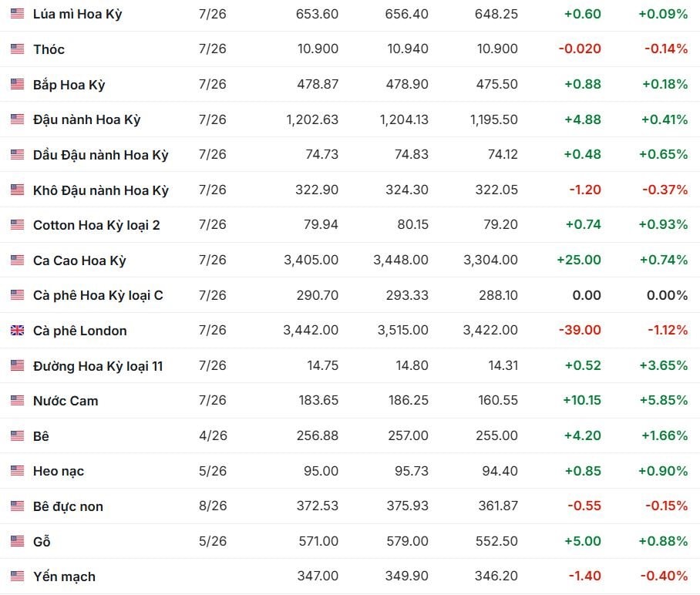Click the US flag beside Lúa mì Hoa Kỳ
This screenshot has width=700, height=595.
pos(17,14)
